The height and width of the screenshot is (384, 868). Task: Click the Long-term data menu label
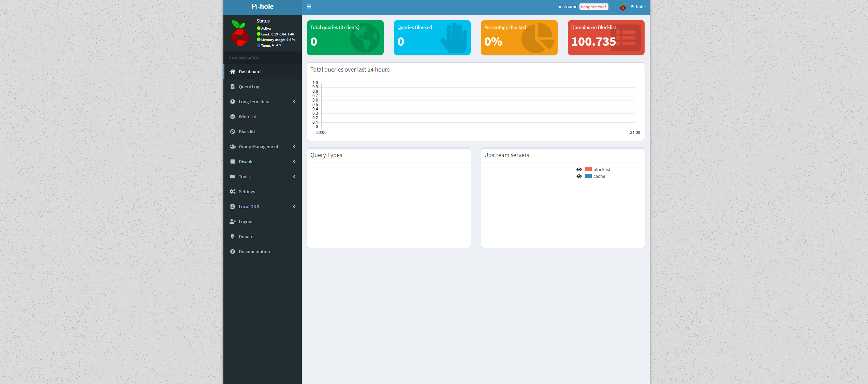coord(254,102)
